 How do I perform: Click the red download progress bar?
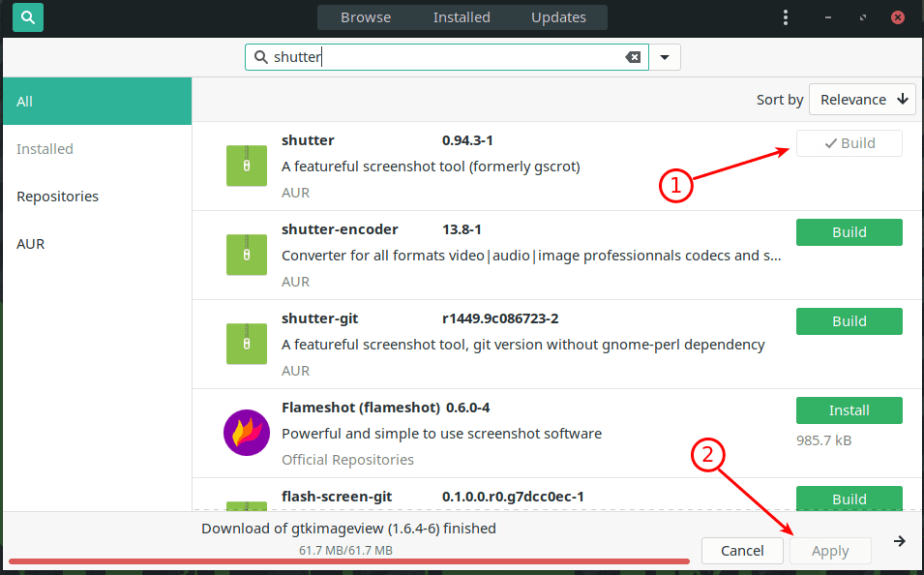pos(349,560)
